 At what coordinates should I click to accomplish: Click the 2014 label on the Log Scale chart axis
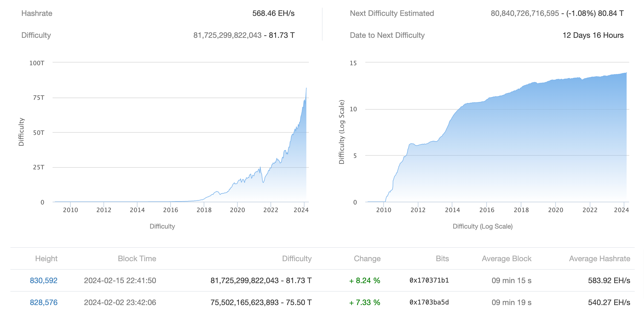(x=452, y=210)
